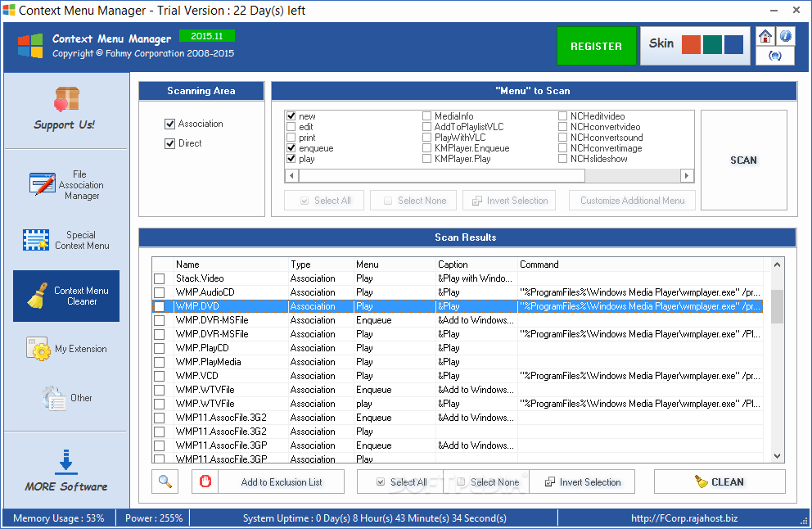Sort results by Menu column header
The width and height of the screenshot is (812, 529).
click(x=395, y=264)
